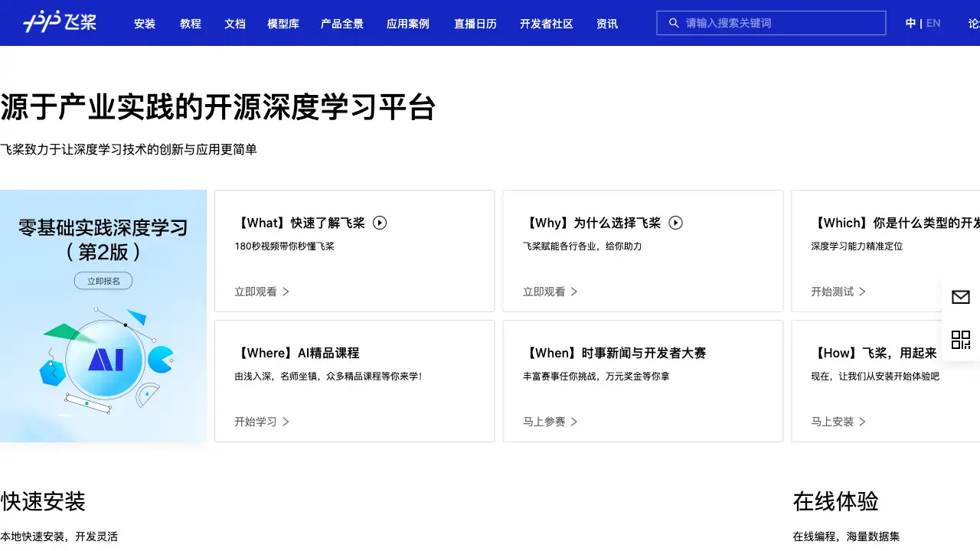The height and width of the screenshot is (551, 980).
Task: Open the 模型库 menu item
Action: 283,24
